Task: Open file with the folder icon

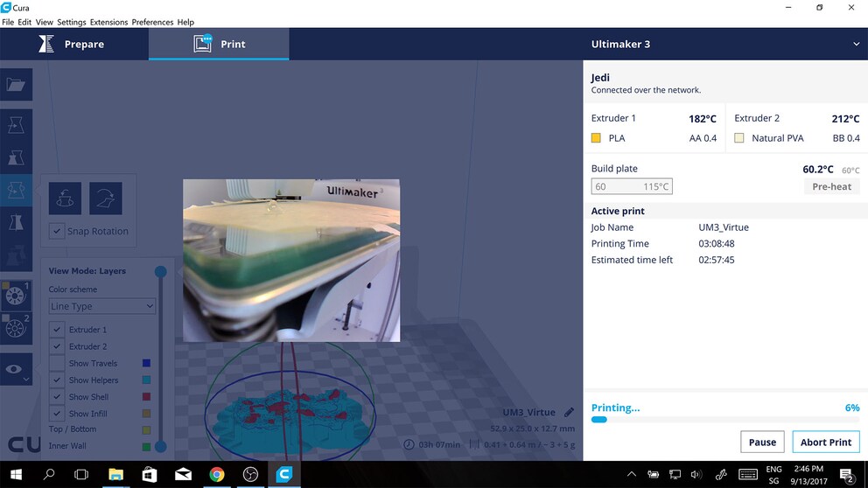Action: (x=16, y=85)
